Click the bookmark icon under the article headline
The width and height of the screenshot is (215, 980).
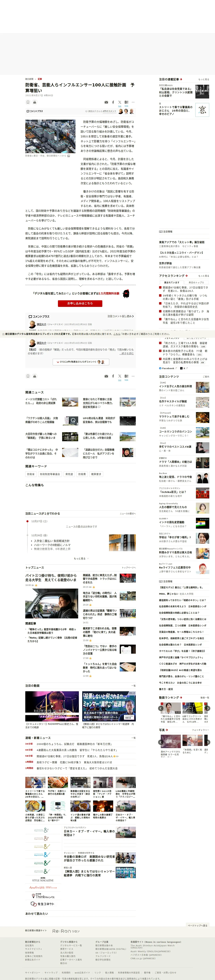pyautogui.click(x=28, y=102)
